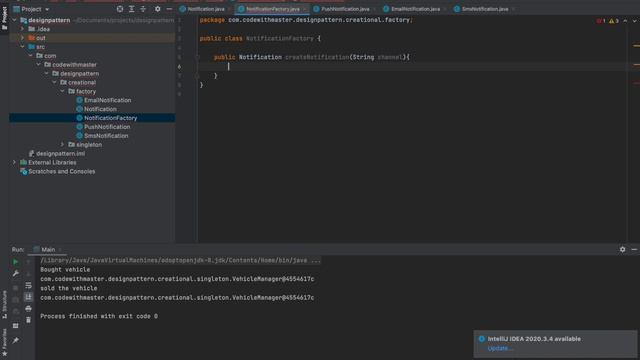
Task: Open the Project tool window stripe button
Action: tap(4, 18)
